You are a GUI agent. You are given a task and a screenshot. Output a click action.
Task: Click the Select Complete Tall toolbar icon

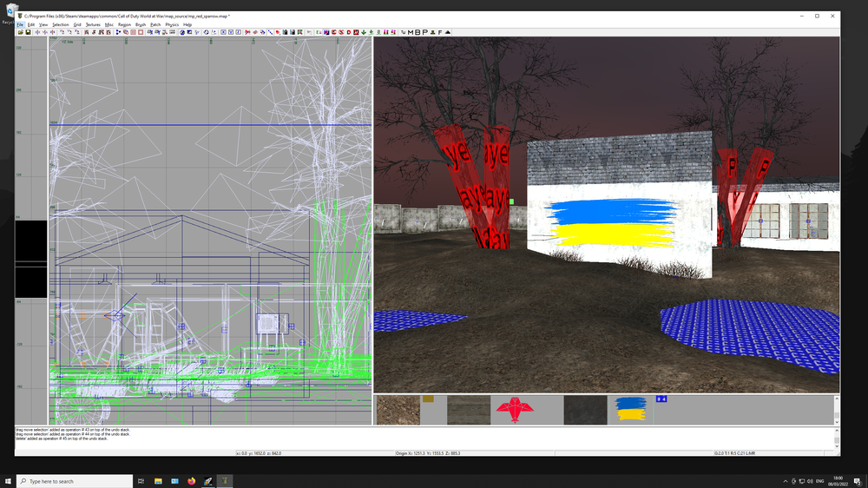coord(86,32)
